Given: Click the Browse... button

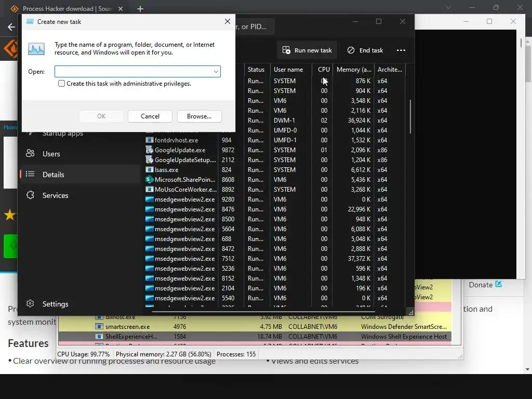Looking at the screenshot, I should click(x=199, y=116).
